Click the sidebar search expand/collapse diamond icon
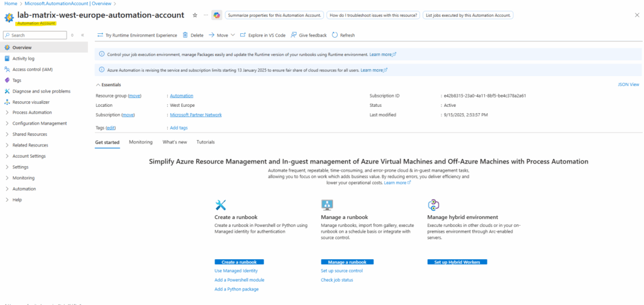The width and height of the screenshot is (644, 305). pos(72,35)
